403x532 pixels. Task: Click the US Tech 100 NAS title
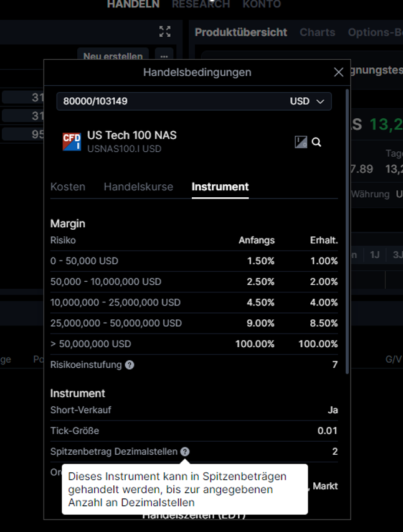coord(131,136)
